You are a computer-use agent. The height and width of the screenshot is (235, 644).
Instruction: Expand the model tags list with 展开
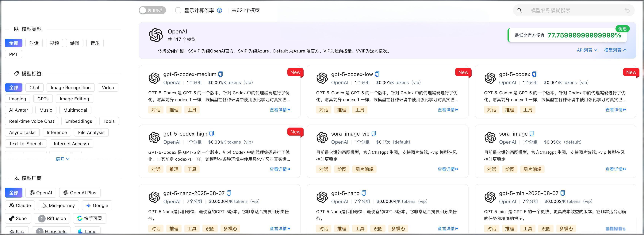coord(63,159)
